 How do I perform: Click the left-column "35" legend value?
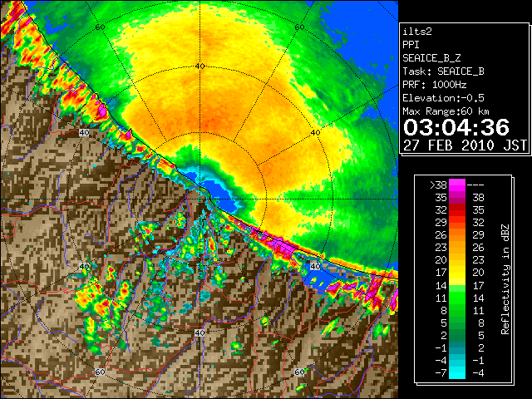(x=441, y=198)
